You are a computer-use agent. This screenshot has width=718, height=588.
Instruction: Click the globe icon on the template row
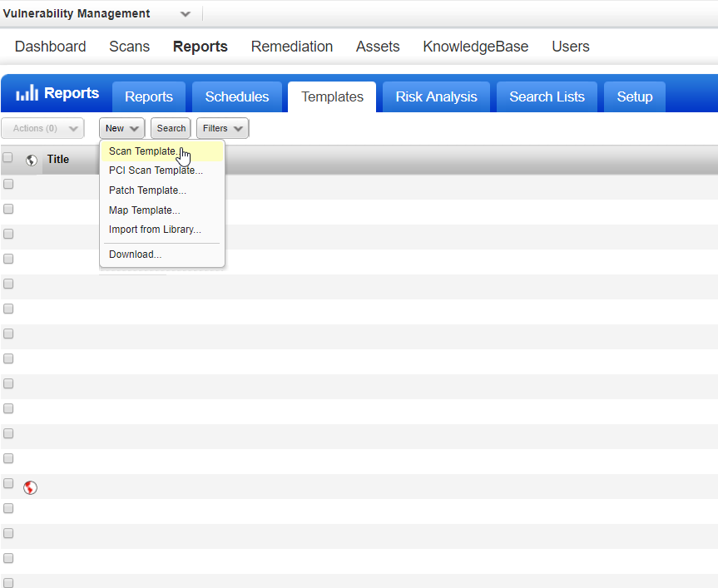[30, 487]
